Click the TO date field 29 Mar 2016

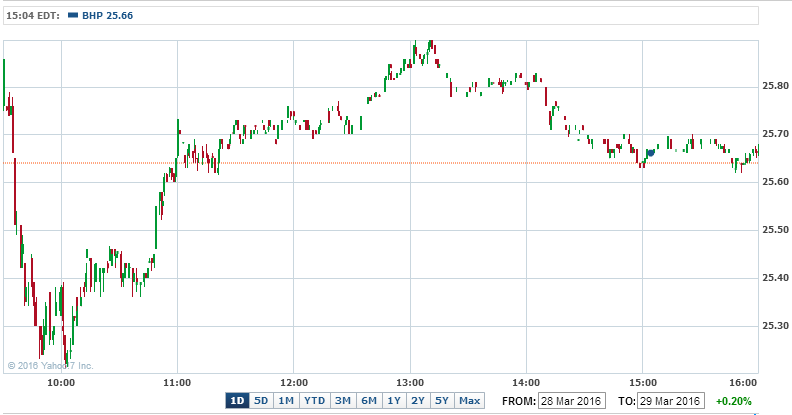pos(670,401)
